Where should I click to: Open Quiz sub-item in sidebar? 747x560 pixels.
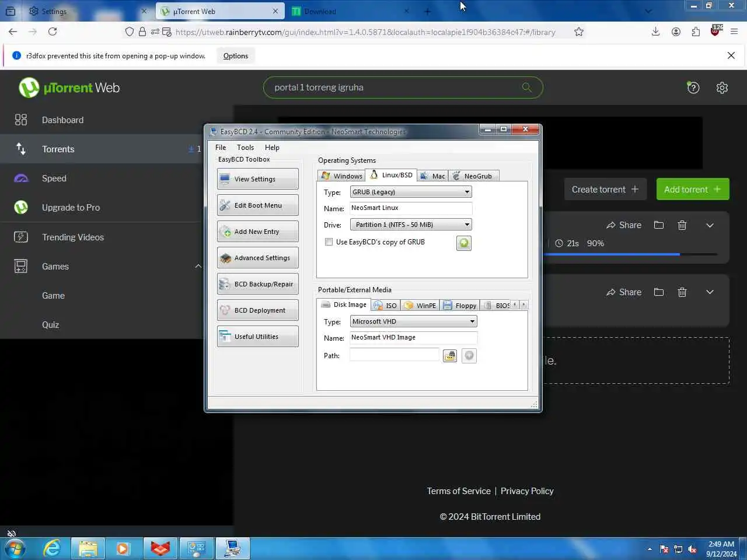pos(50,325)
